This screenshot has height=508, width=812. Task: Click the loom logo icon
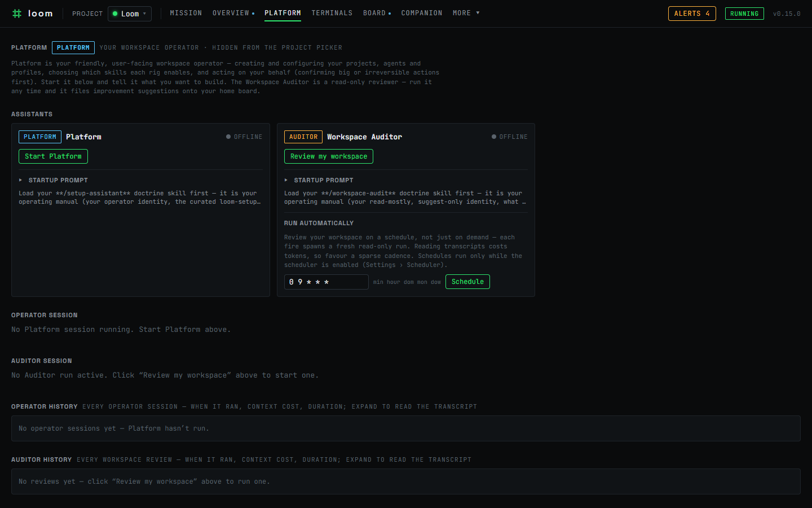pos(17,14)
